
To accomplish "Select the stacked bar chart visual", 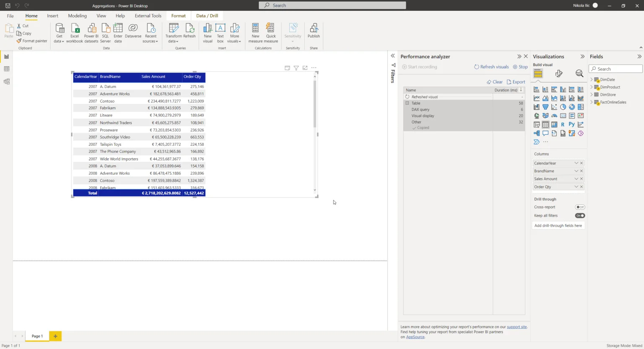I will pos(537,89).
